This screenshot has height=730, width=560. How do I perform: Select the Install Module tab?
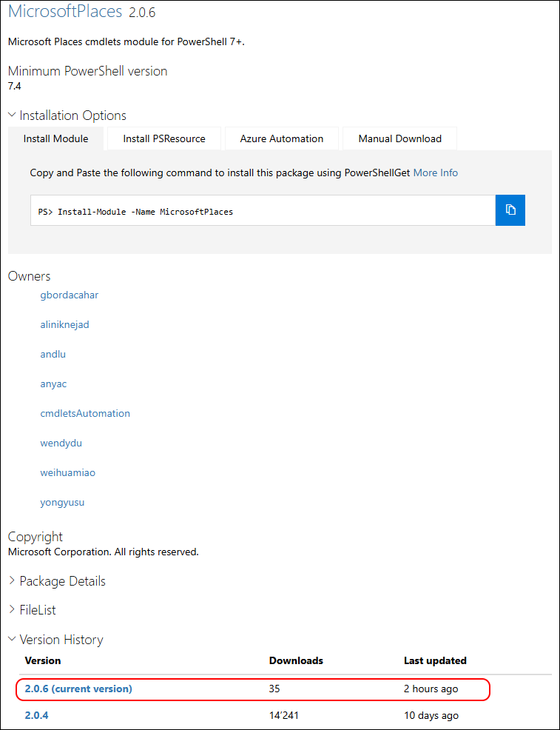pos(55,138)
